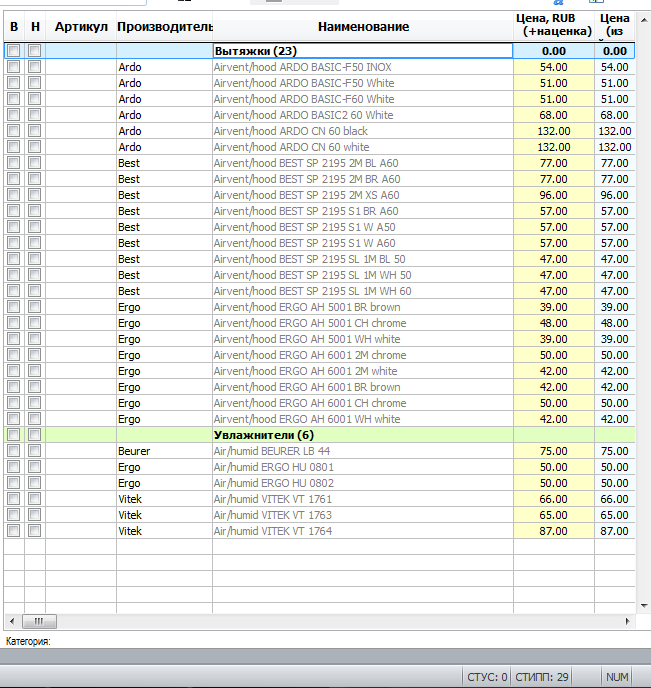Click NUM indicator in status bar
Viewport: 651px width, 688px height.
pos(617,677)
